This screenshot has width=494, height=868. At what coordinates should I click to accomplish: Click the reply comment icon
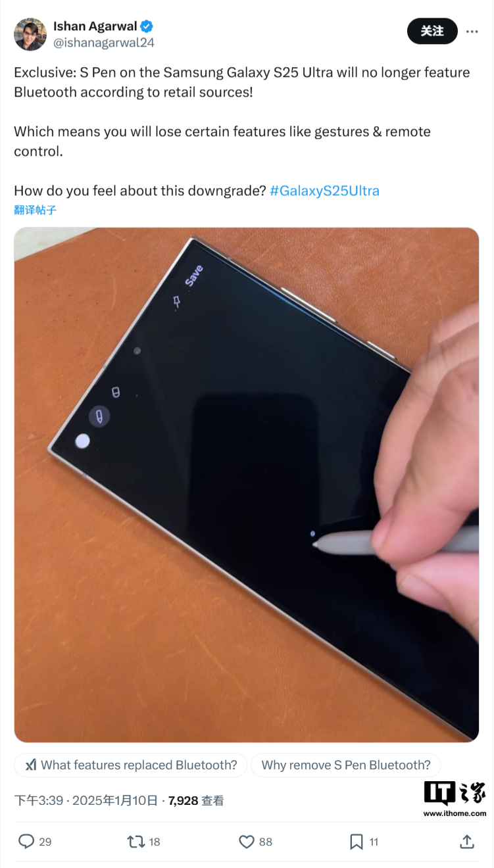pyautogui.click(x=26, y=841)
